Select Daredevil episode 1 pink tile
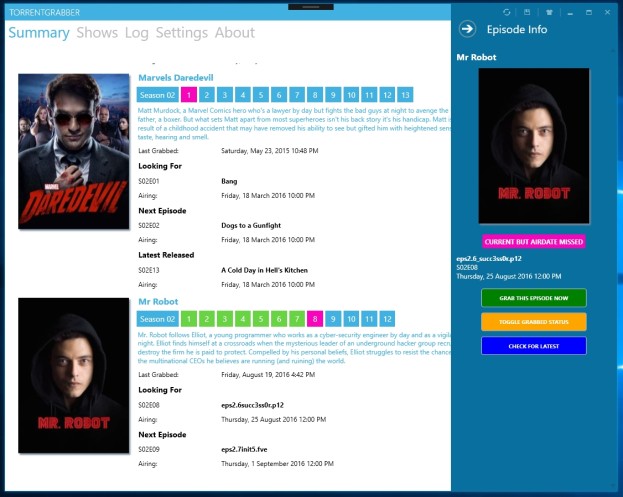The image size is (623, 497). (x=189, y=95)
